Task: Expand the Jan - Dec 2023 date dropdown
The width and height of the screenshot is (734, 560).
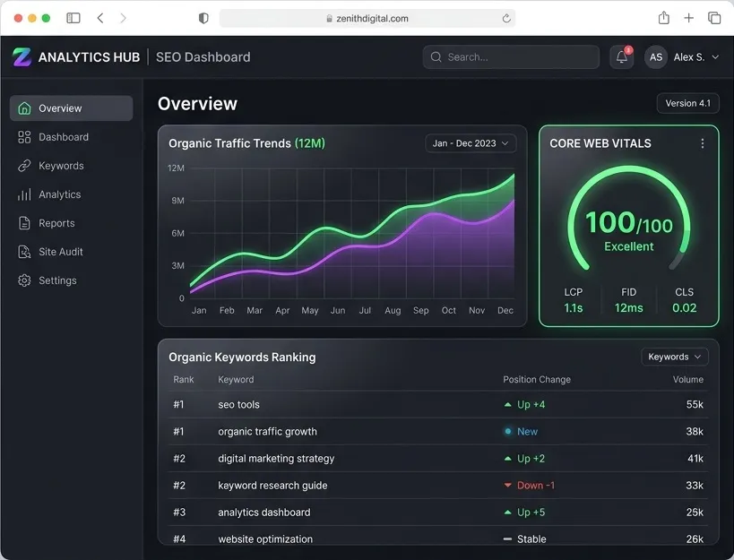Action: (471, 143)
